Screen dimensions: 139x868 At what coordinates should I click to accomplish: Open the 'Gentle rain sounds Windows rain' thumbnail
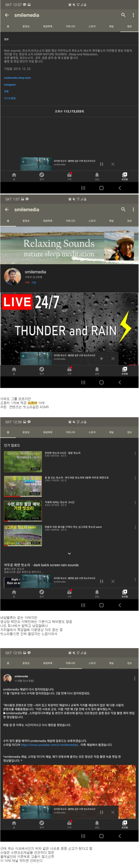click(x=23, y=462)
